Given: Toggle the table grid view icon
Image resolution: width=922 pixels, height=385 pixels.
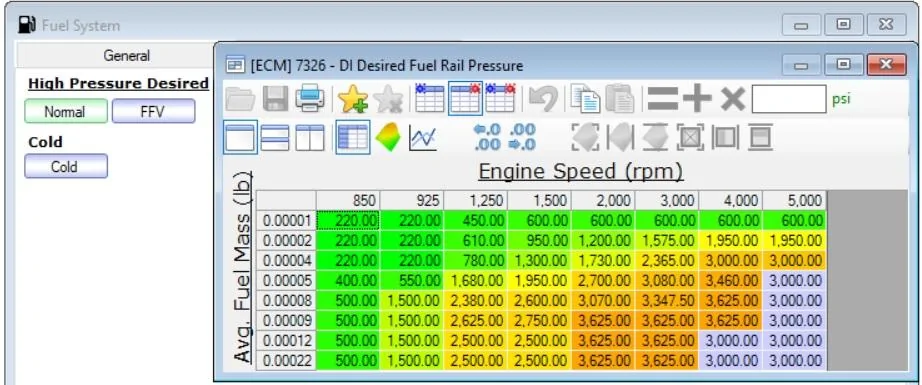Looking at the screenshot, I should pyautogui.click(x=353, y=138).
